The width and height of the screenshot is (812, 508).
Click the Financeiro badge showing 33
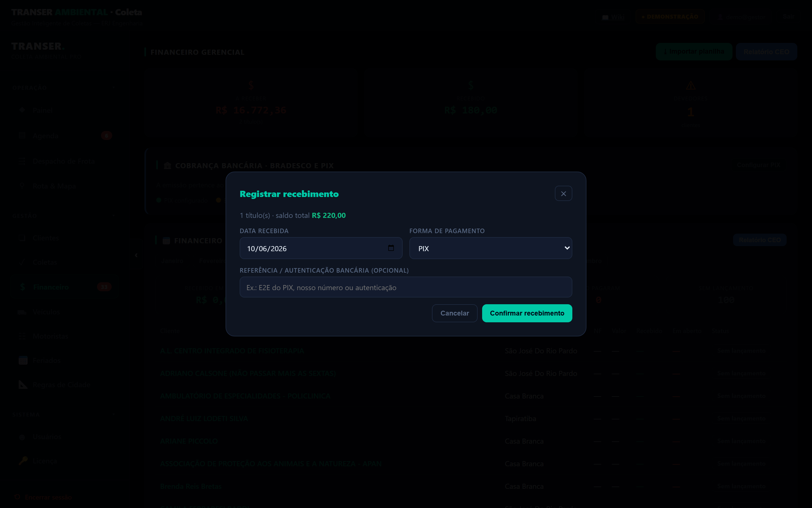point(104,287)
